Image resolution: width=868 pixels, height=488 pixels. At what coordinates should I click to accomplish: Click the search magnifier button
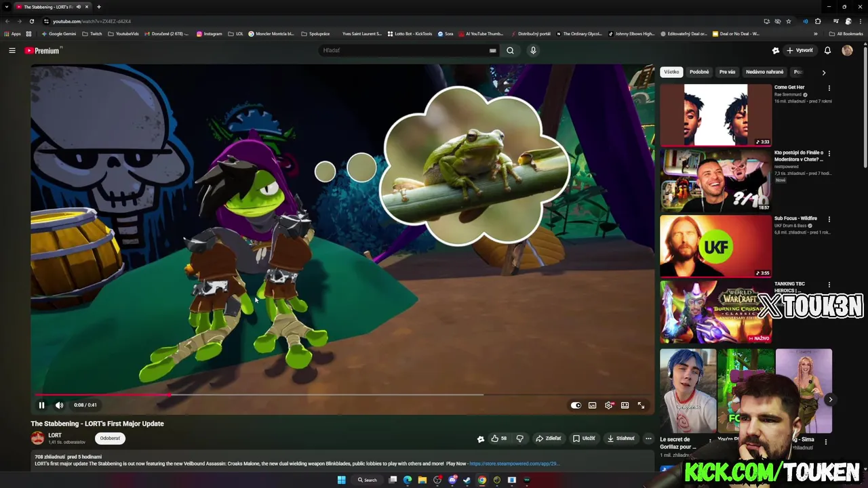coord(510,50)
